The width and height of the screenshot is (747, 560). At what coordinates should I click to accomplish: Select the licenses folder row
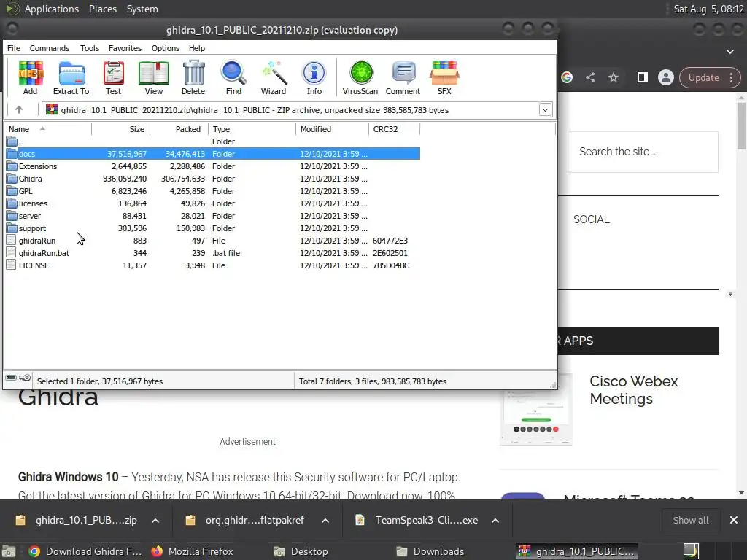[212, 203]
